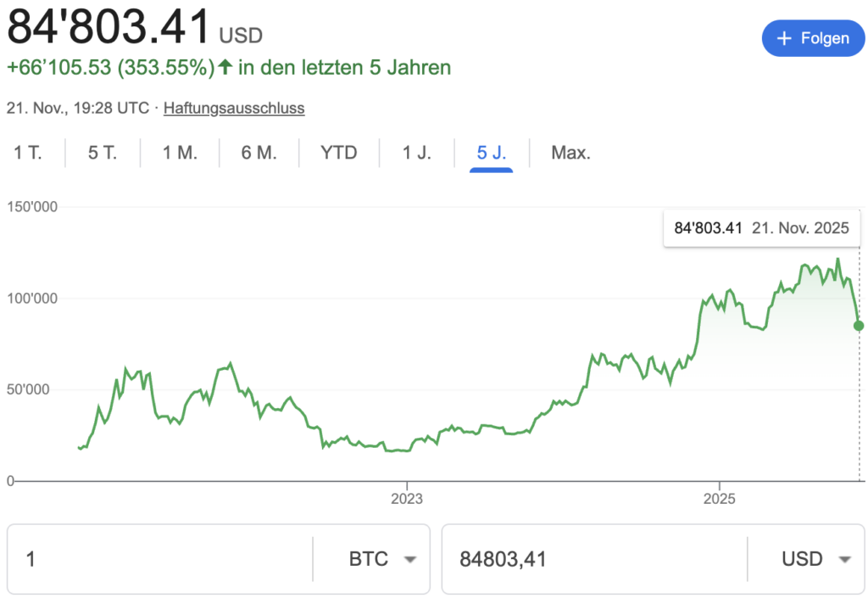Select the 1 T. time range tab
The height and width of the screenshot is (604, 868).
27,154
